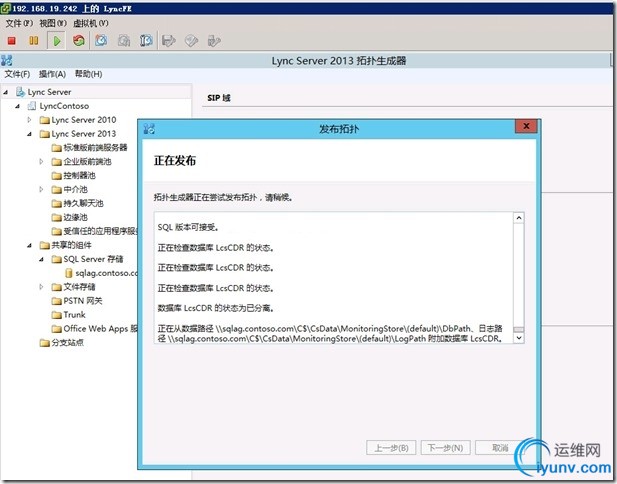Click the PSTN 网关 folder icon
This screenshot has height=484, width=617.
[57, 301]
